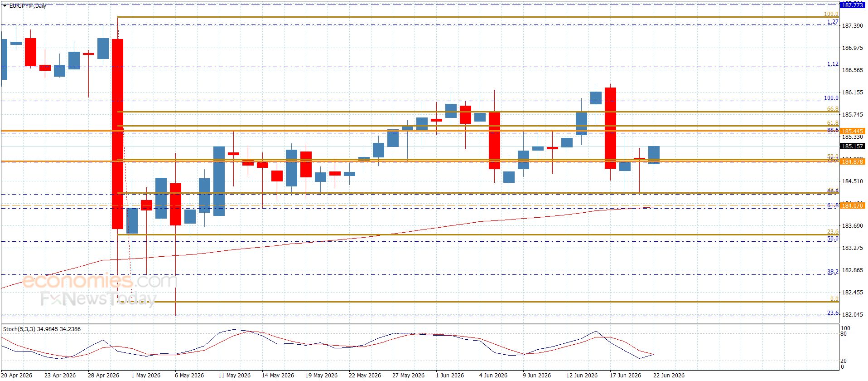868x381 pixels.
Task: Click the large red candle near 29 April
Action: click(x=117, y=134)
